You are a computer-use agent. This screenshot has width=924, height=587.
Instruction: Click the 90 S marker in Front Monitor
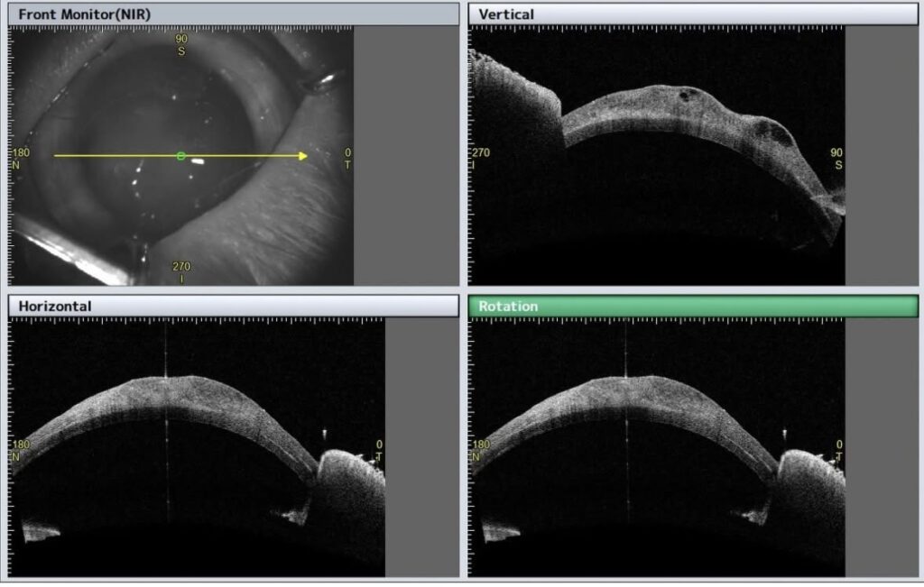181,45
